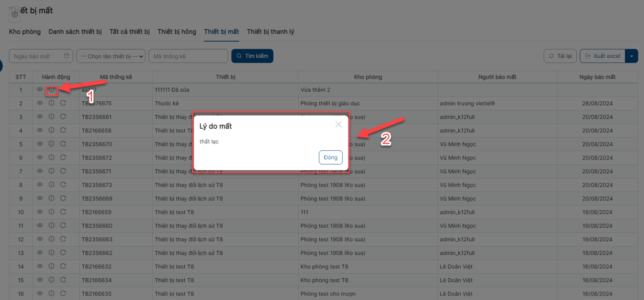Restore device TB2166659 using refresh icon
Screen dimensions: 644x300
point(63,212)
